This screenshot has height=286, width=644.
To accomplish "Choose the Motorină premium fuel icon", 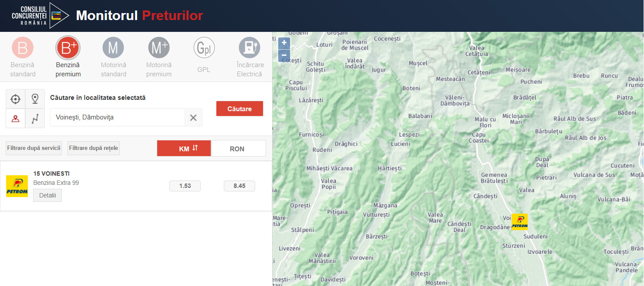I will (x=158, y=48).
